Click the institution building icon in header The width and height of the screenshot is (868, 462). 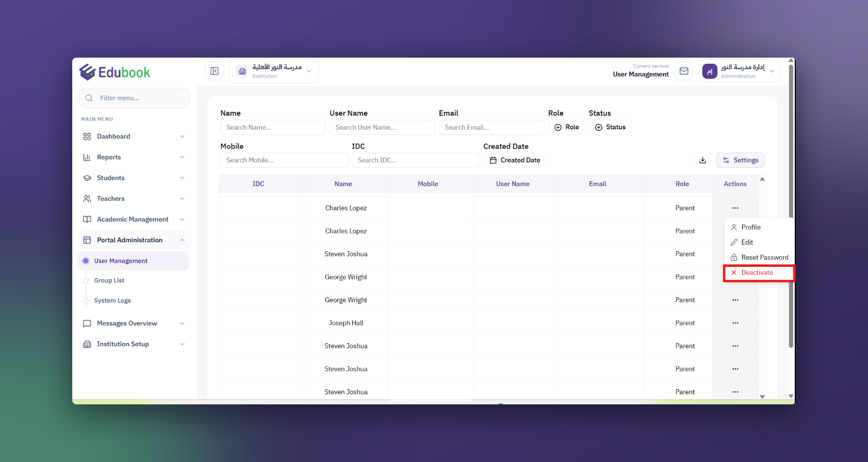pyautogui.click(x=243, y=71)
